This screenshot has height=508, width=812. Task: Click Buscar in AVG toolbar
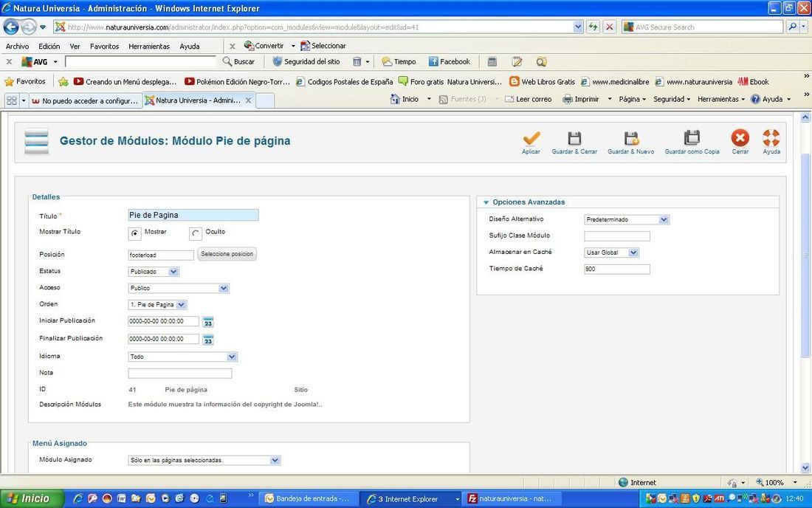point(238,61)
